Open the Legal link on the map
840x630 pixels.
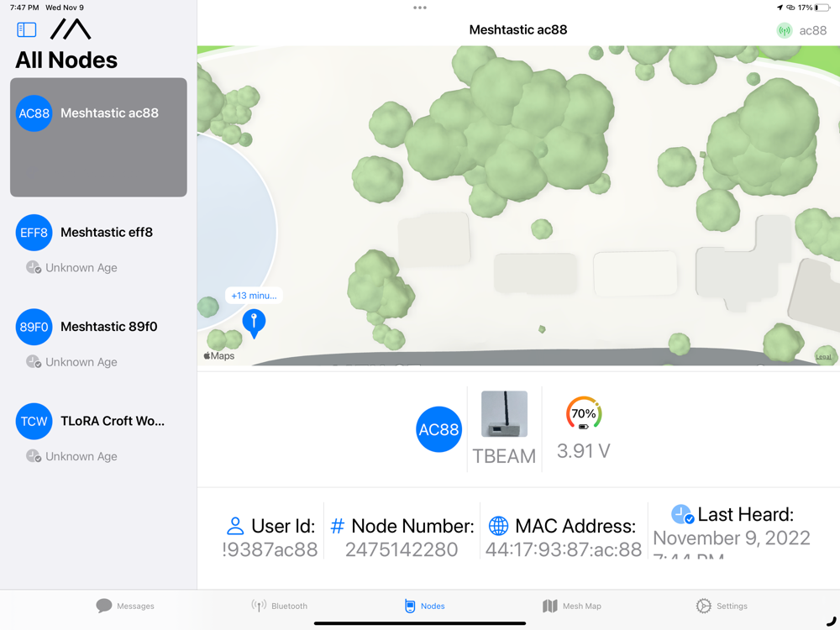(823, 357)
